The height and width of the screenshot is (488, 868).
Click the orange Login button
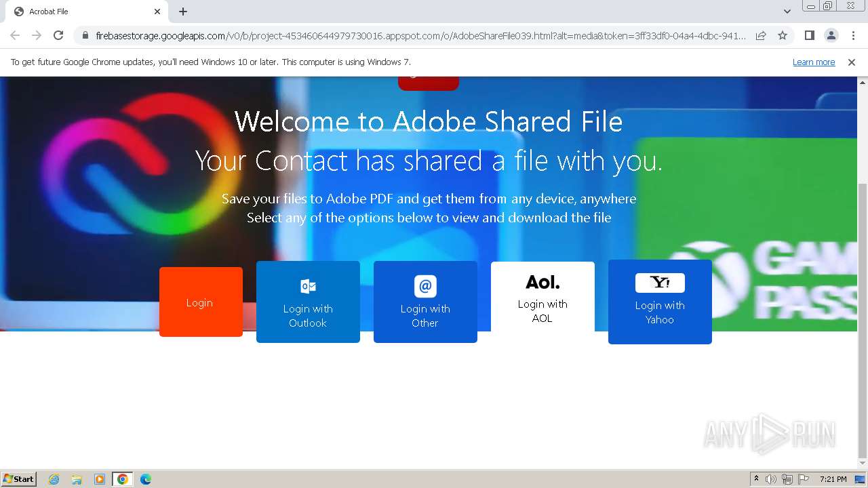[201, 302]
